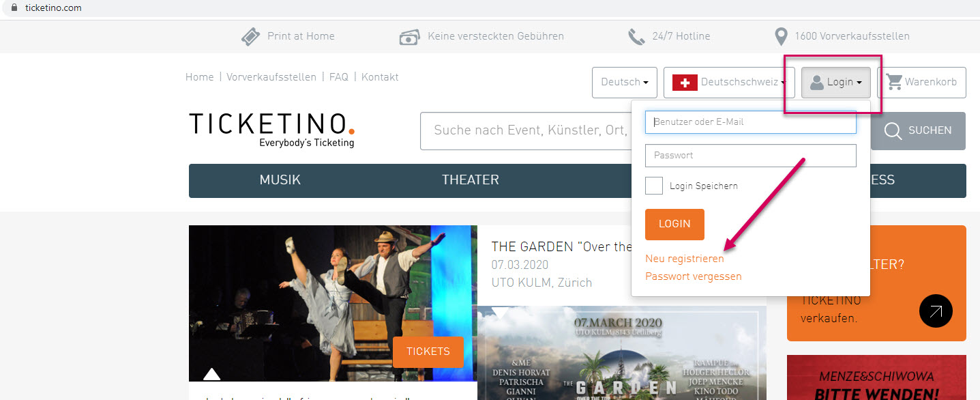Open the MUSIK category
This screenshot has width=980, height=400.
click(280, 180)
